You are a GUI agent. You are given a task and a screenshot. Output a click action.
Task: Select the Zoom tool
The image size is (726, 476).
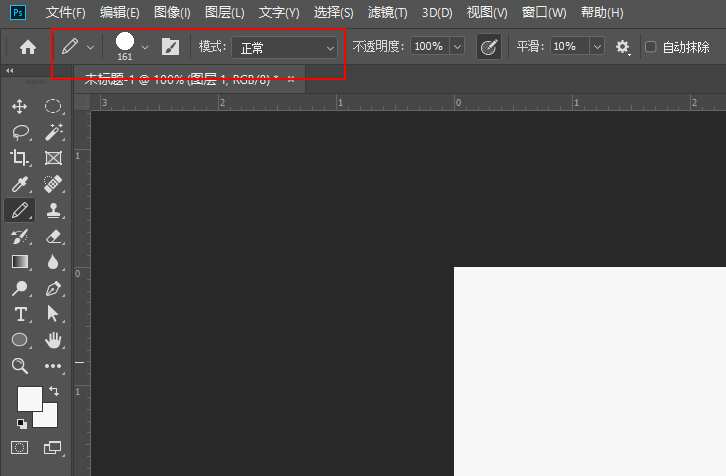click(x=19, y=366)
